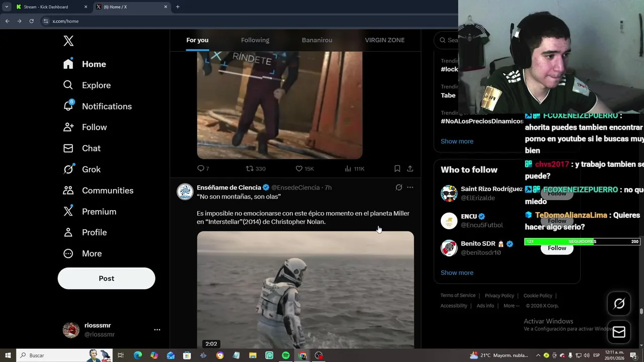The height and width of the screenshot is (362, 644).
Task: Open account options next to riossmr
Action: click(x=157, y=330)
